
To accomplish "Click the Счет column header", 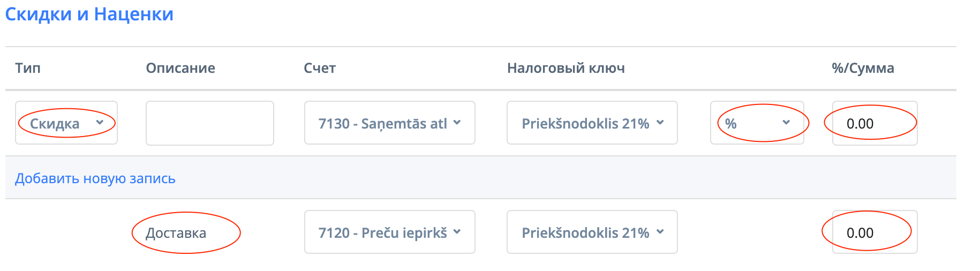I will tap(320, 68).
